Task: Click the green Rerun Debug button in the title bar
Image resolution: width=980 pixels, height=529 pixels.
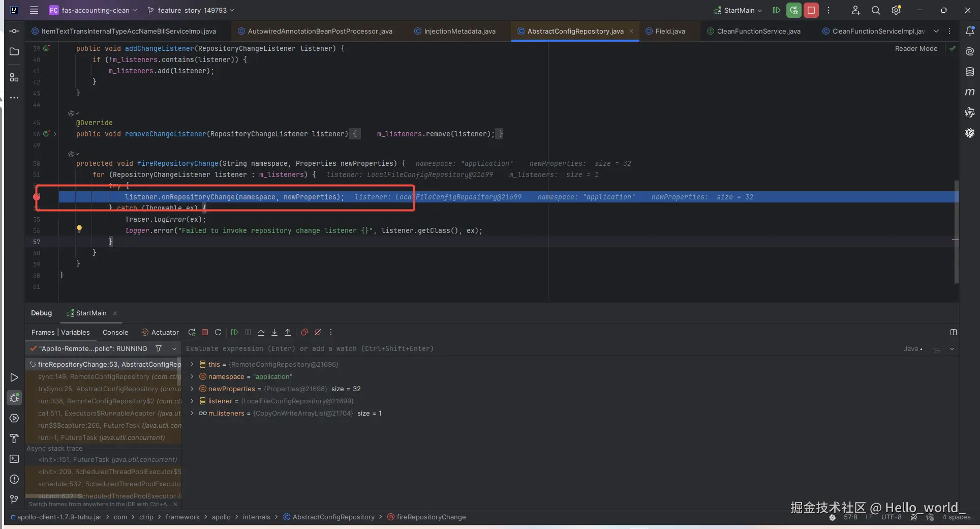Action: (794, 10)
